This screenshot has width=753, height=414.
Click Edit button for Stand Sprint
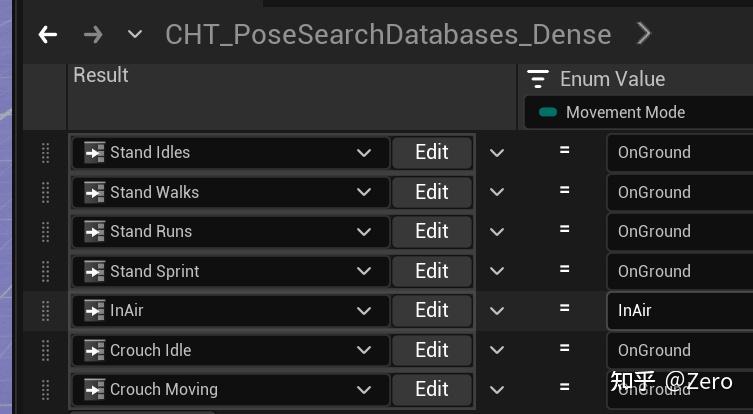431,271
